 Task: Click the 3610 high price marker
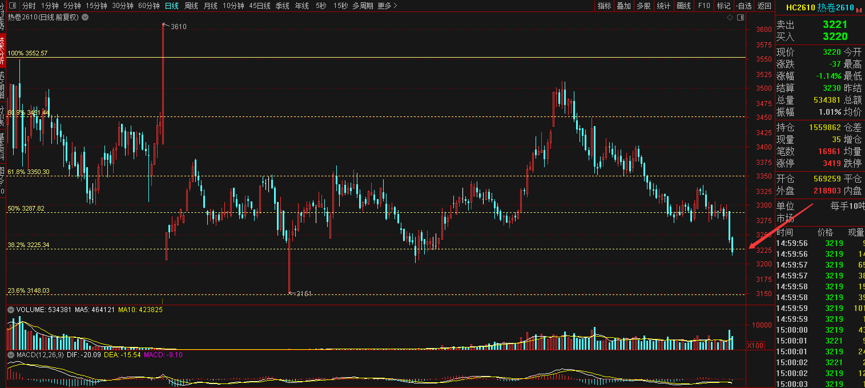(x=178, y=26)
